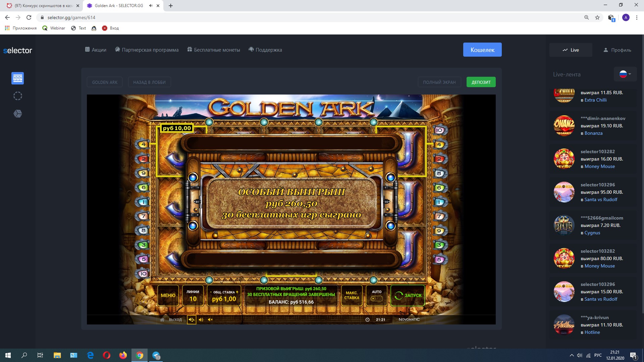Open the dice cube sidebar icon
The height and width of the screenshot is (362, 644).
pos(18,114)
